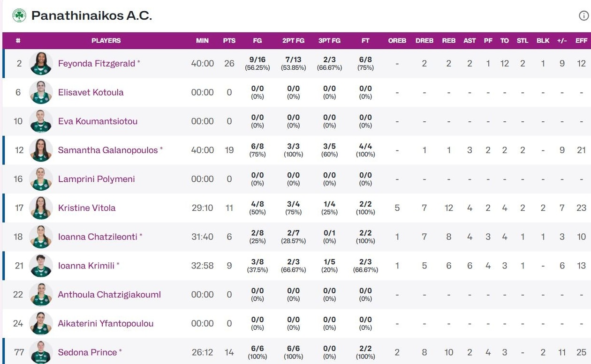The height and width of the screenshot is (364, 591).
Task: Click the PLAYERS column header
Action: coord(106,41)
